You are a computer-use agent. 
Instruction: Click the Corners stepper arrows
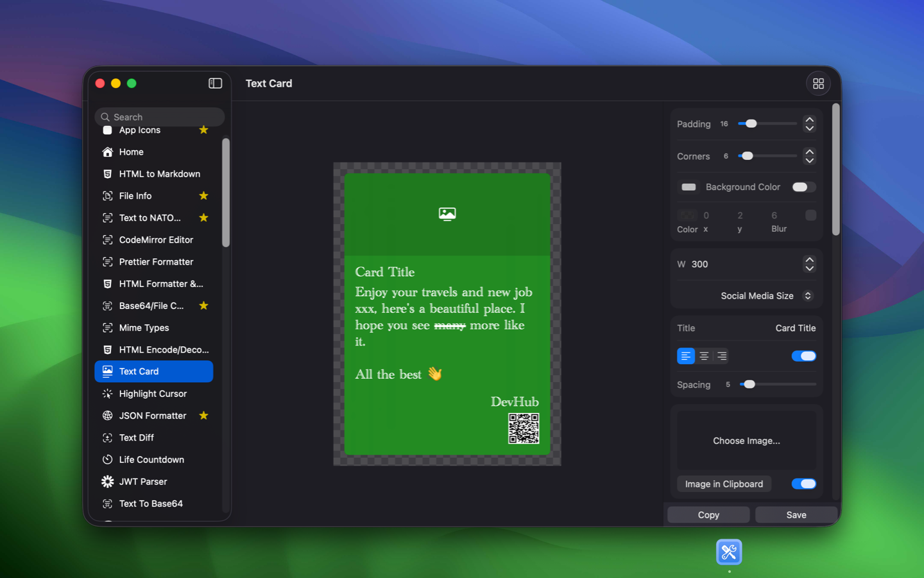(x=810, y=156)
